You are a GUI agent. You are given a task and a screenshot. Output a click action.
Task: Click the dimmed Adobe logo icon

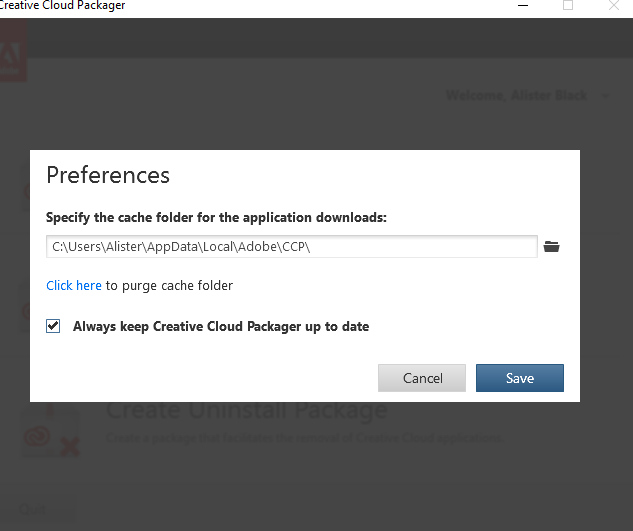(x=14, y=48)
